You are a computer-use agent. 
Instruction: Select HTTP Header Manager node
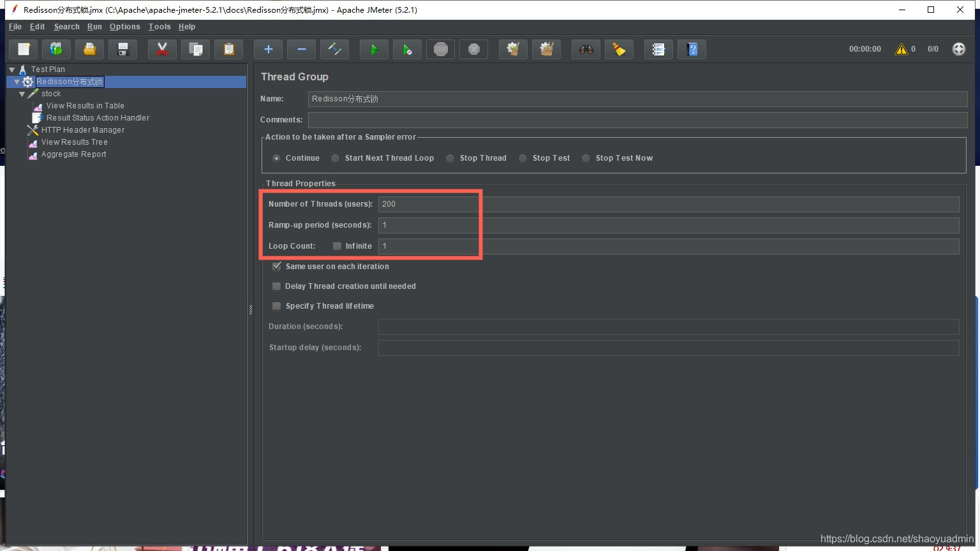click(x=83, y=130)
